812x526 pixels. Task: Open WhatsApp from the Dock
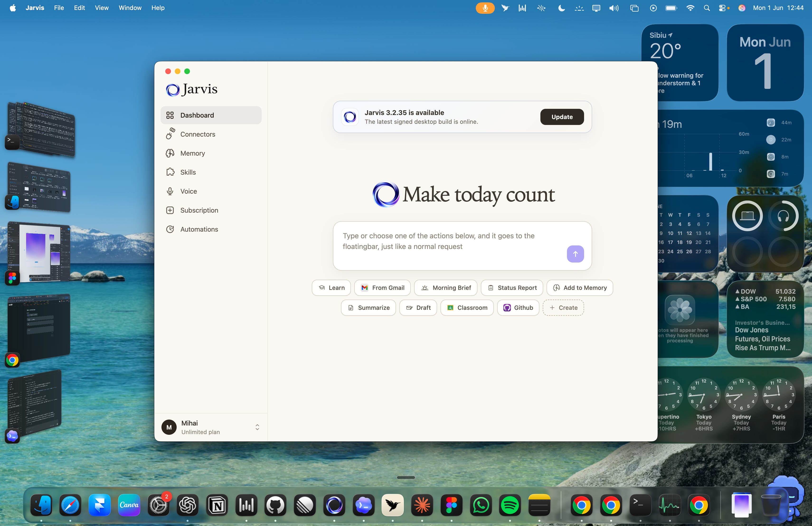tap(481, 505)
